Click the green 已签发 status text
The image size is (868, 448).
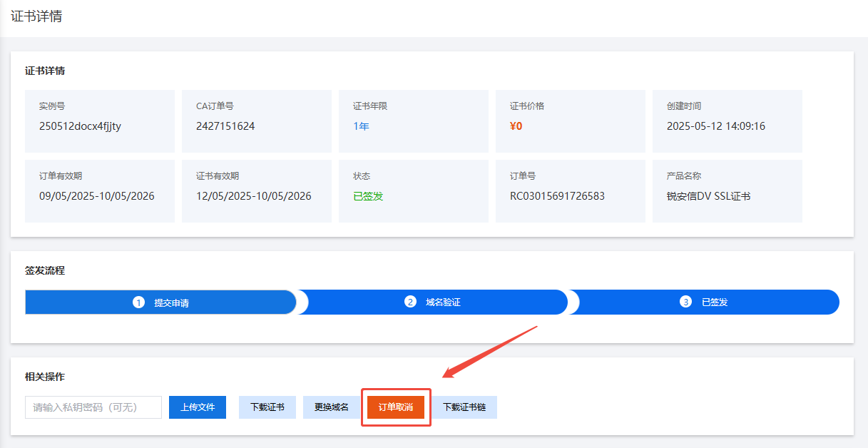point(368,196)
